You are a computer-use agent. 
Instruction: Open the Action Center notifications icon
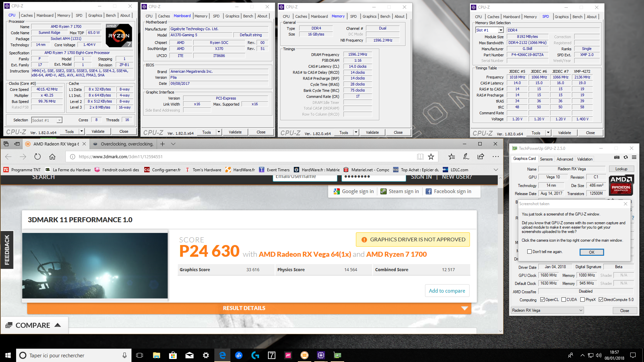pyautogui.click(x=633, y=355)
